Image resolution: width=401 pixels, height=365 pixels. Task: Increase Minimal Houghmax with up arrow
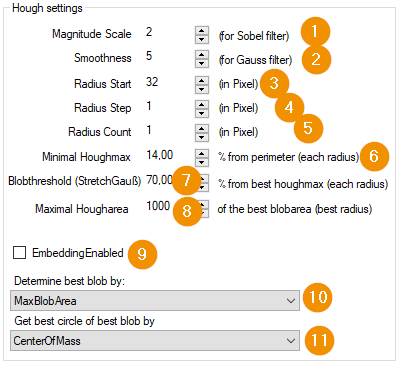(202, 153)
